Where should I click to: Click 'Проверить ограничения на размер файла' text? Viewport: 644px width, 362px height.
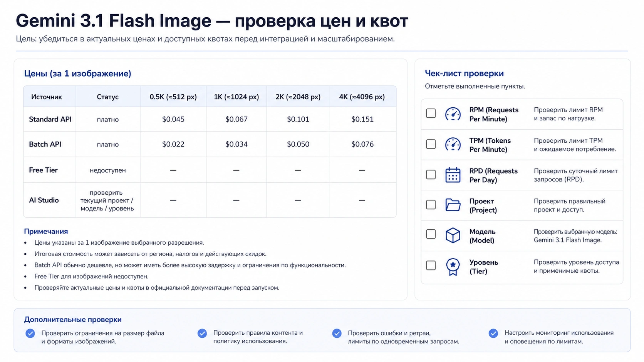coord(103,337)
